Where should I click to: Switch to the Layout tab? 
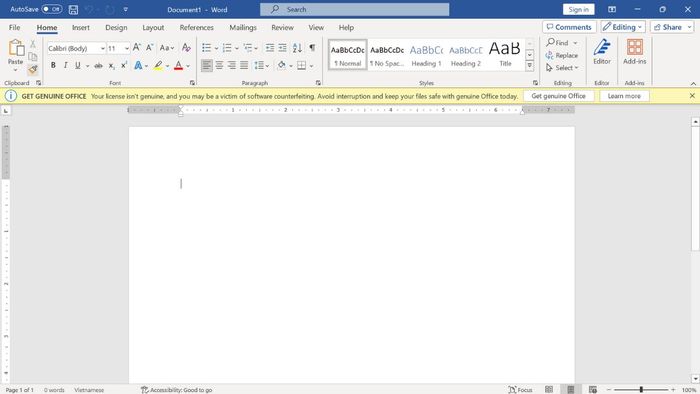coord(153,27)
